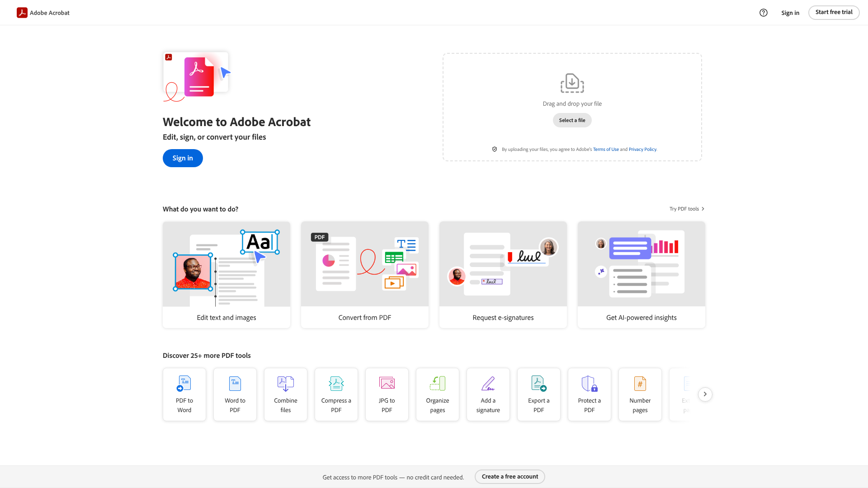Open Edit text and images card
The image size is (868, 488).
[226, 274]
